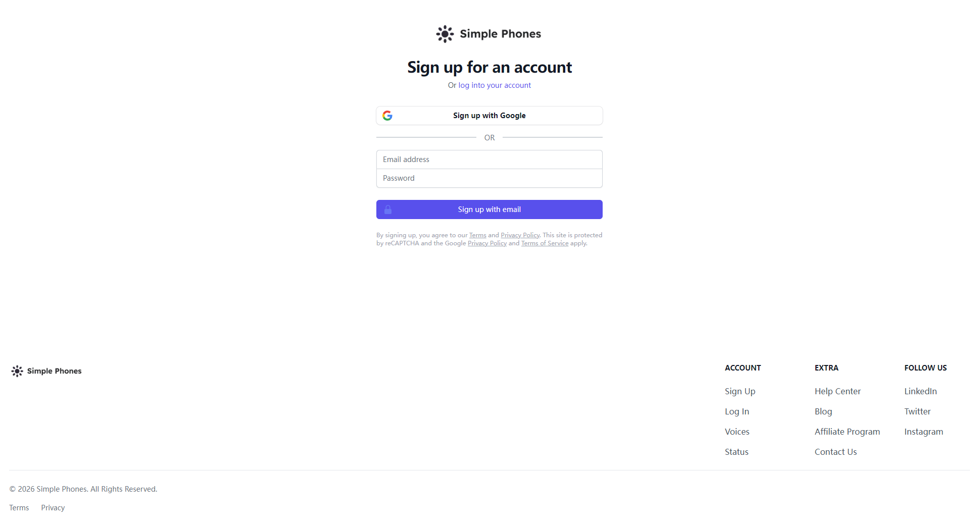
Task: Open footer Sign Up link
Action: [x=740, y=391]
